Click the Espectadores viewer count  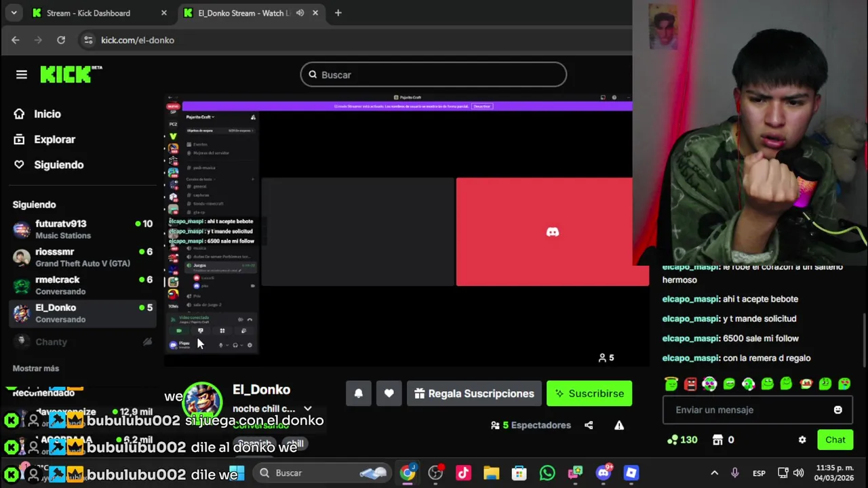click(x=531, y=425)
